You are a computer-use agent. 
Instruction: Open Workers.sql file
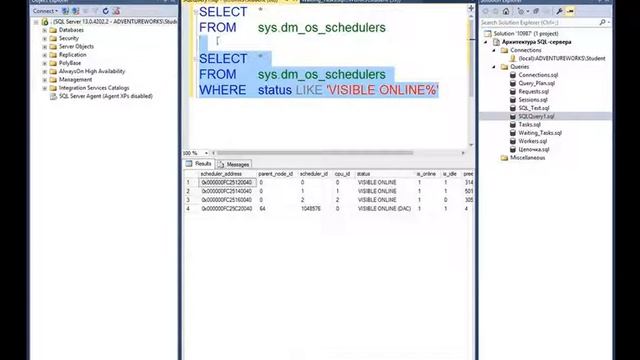click(533, 141)
